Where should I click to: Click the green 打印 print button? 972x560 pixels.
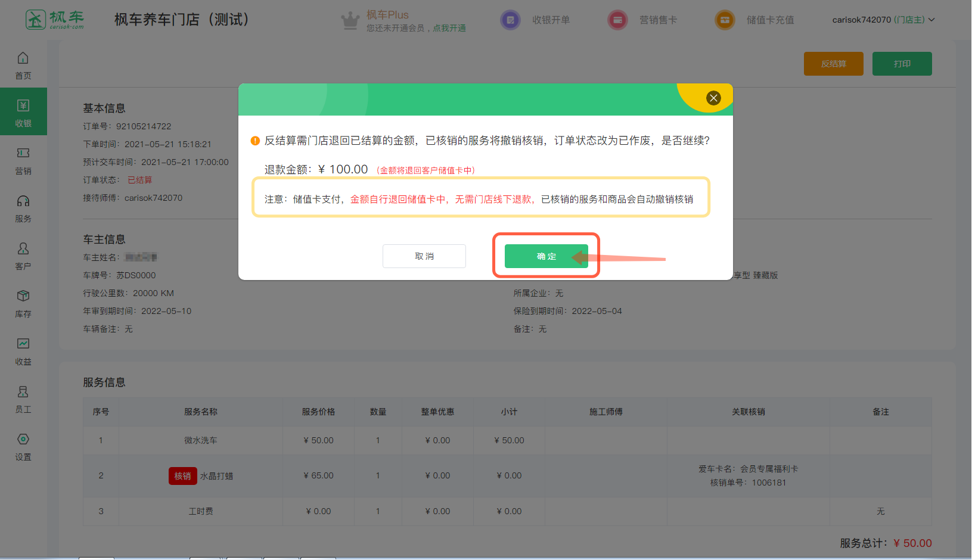(902, 64)
